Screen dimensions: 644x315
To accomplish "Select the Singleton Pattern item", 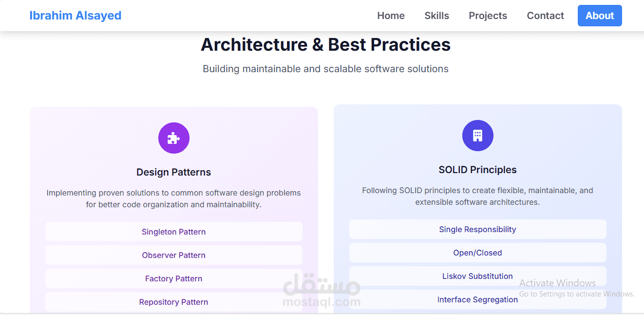I will tap(174, 232).
